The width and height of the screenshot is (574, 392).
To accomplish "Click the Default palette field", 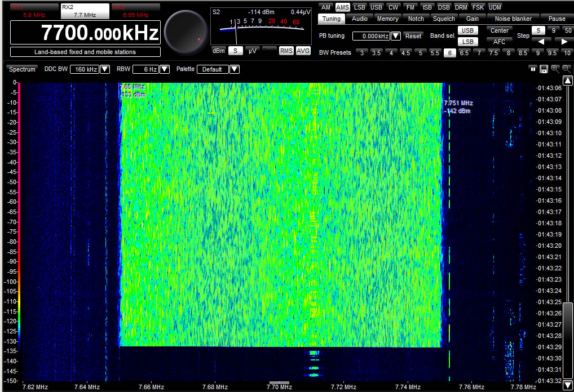I will [213, 69].
